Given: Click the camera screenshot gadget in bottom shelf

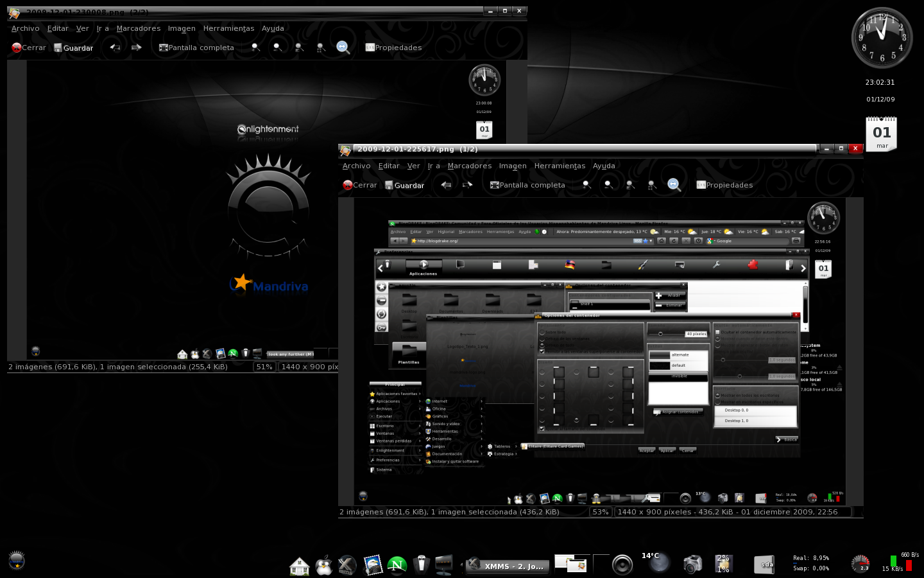Looking at the screenshot, I should [x=693, y=565].
